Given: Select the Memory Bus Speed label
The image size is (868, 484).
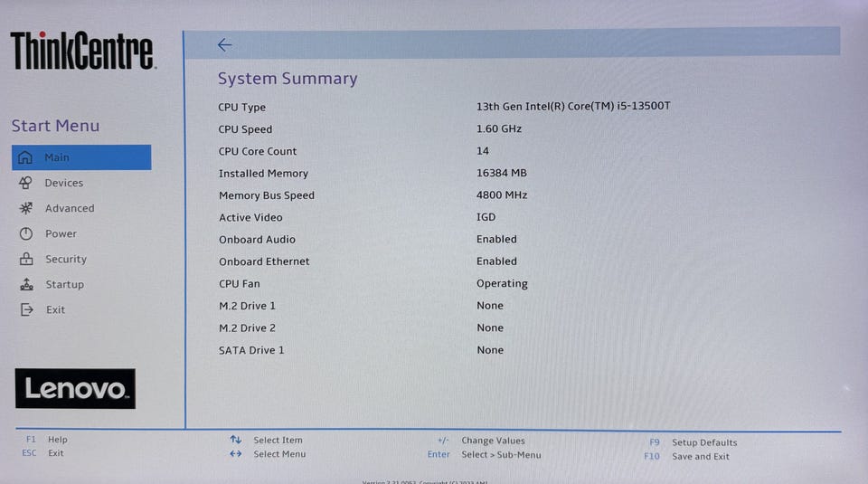Looking at the screenshot, I should pyautogui.click(x=267, y=195).
